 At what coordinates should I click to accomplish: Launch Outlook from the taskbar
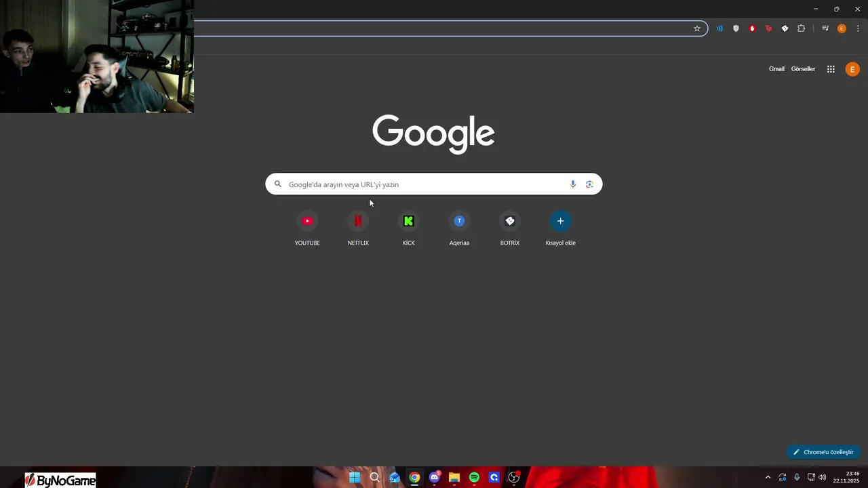[x=395, y=478]
